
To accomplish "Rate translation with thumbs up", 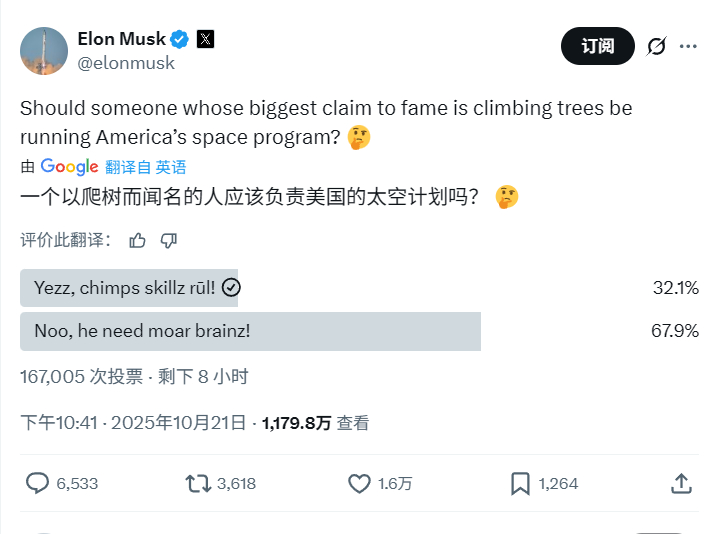I will point(137,240).
